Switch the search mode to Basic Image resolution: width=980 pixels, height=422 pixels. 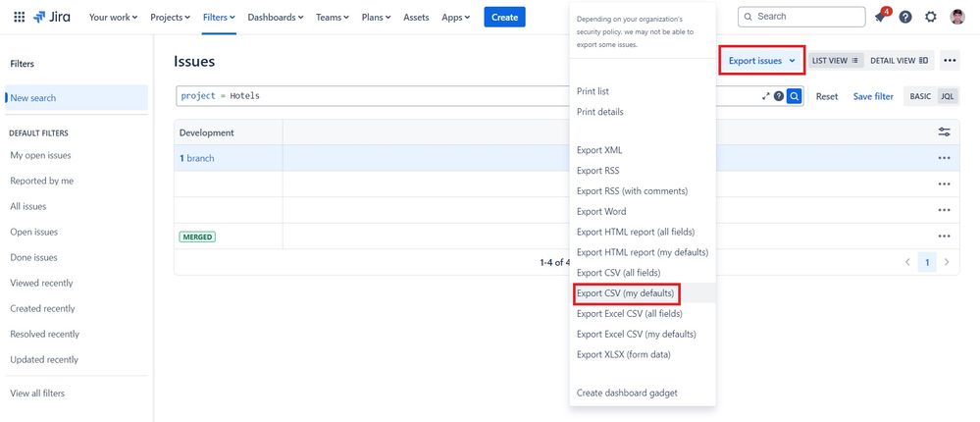point(920,96)
